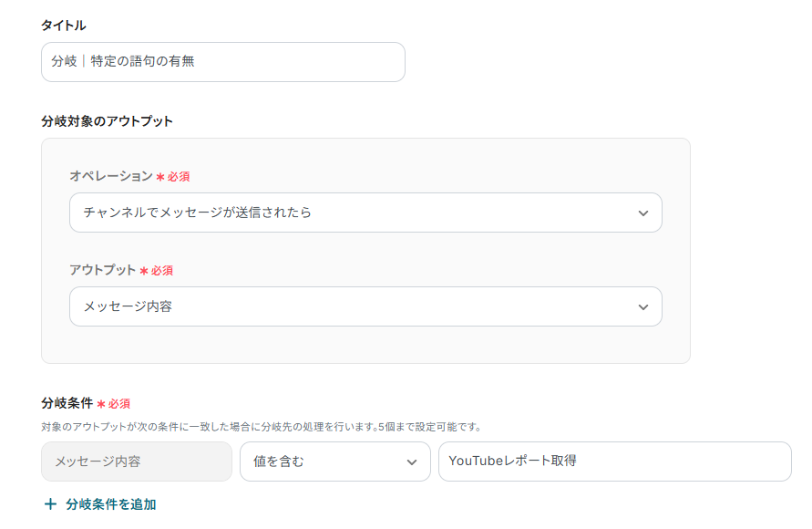Click the 分岐対象のアウトプット section heading
Viewport: 812px width, 529px height.
coord(107,120)
